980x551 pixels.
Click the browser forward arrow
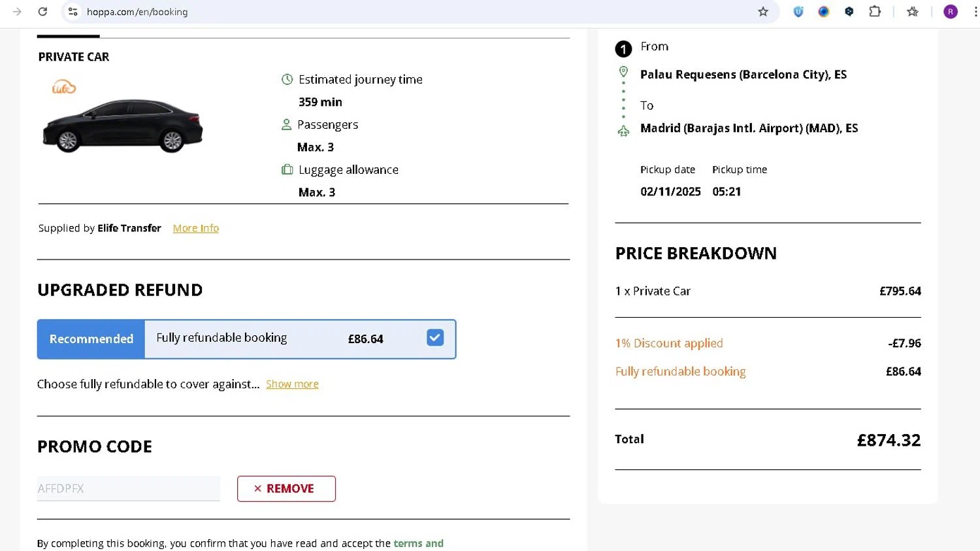tap(17, 12)
